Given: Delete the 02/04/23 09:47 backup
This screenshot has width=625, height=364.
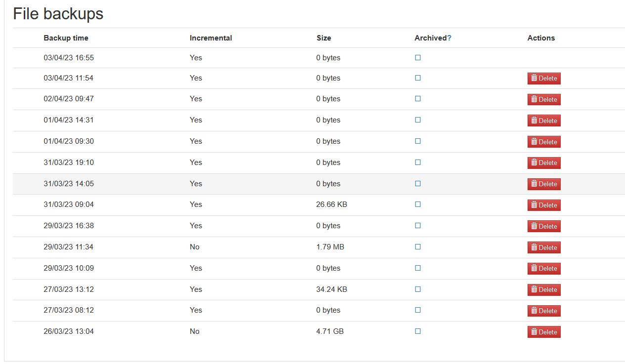Looking at the screenshot, I should [544, 99].
